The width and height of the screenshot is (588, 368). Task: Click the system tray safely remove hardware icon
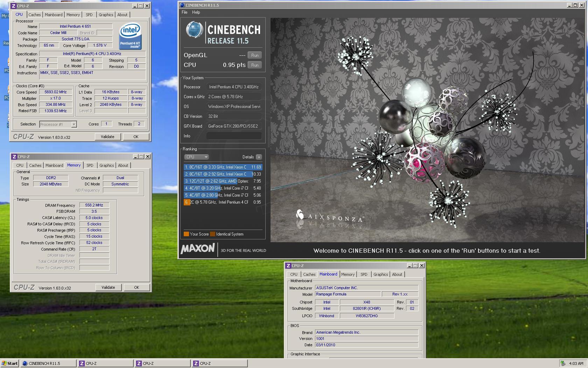point(563,363)
